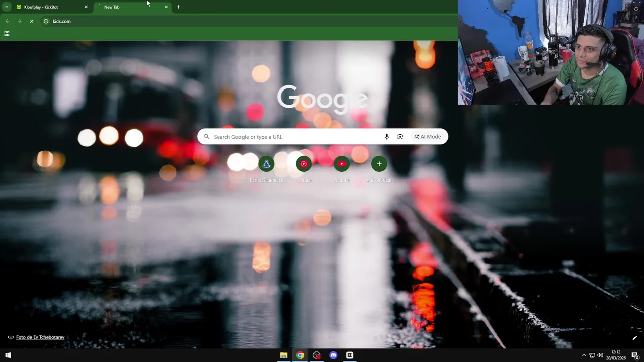The width and height of the screenshot is (644, 362).
Task: Go back with the browser back arrow
Action: (x=7, y=21)
